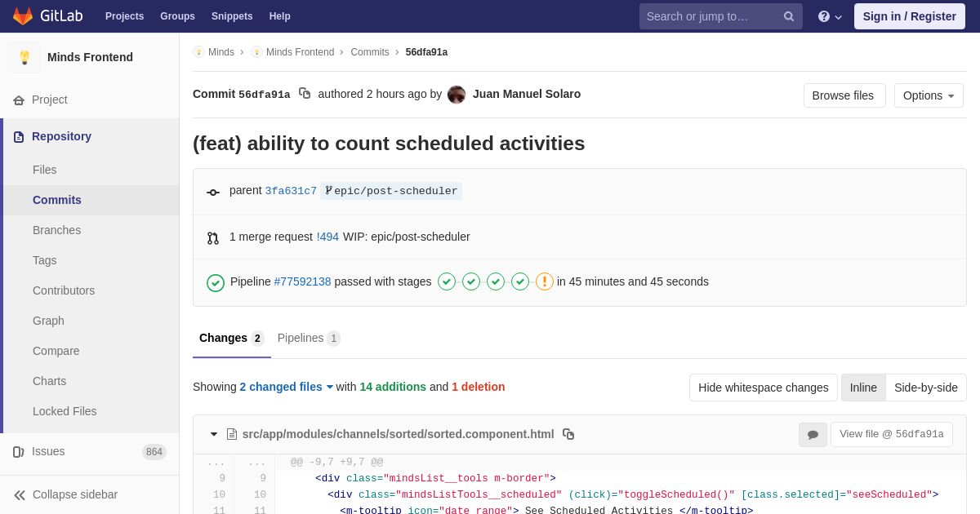Click Juan Manuel Solaro's avatar

[457, 95]
